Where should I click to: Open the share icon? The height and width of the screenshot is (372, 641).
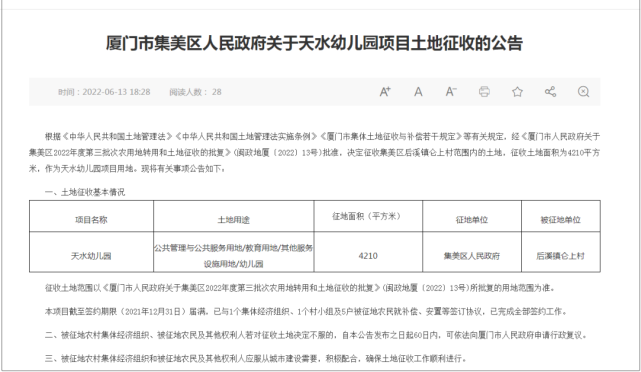pyautogui.click(x=550, y=92)
